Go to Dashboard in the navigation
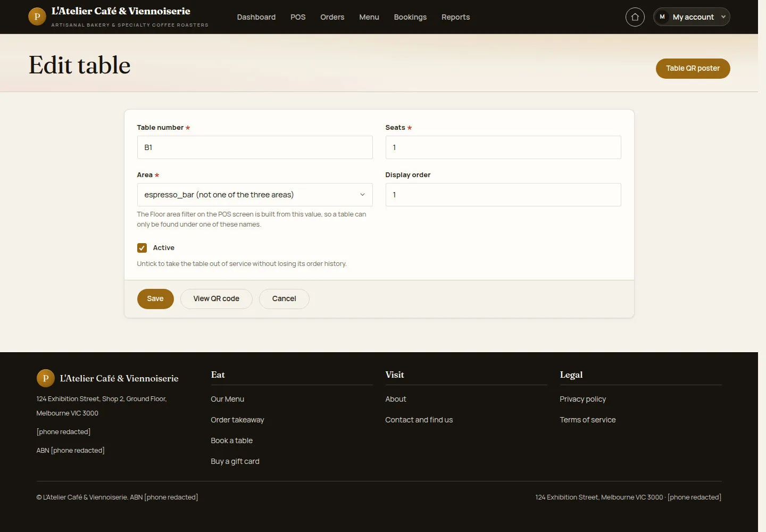Screen dimensions: 766x532 click(256, 17)
